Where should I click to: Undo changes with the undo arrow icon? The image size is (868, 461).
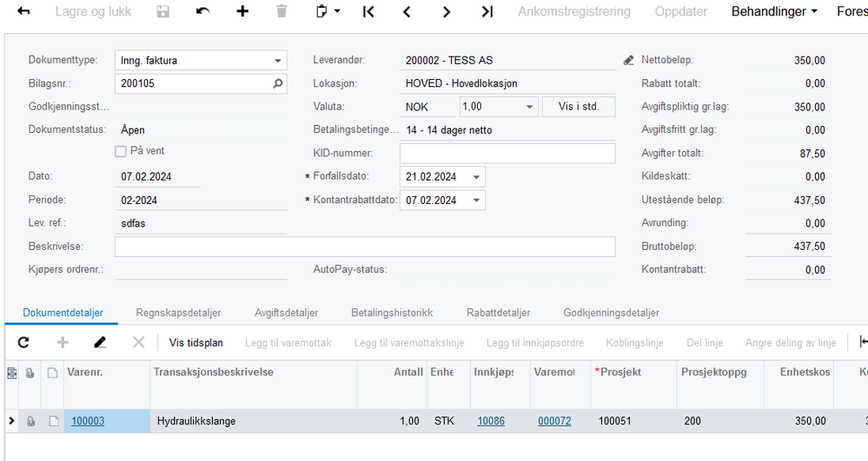203,11
